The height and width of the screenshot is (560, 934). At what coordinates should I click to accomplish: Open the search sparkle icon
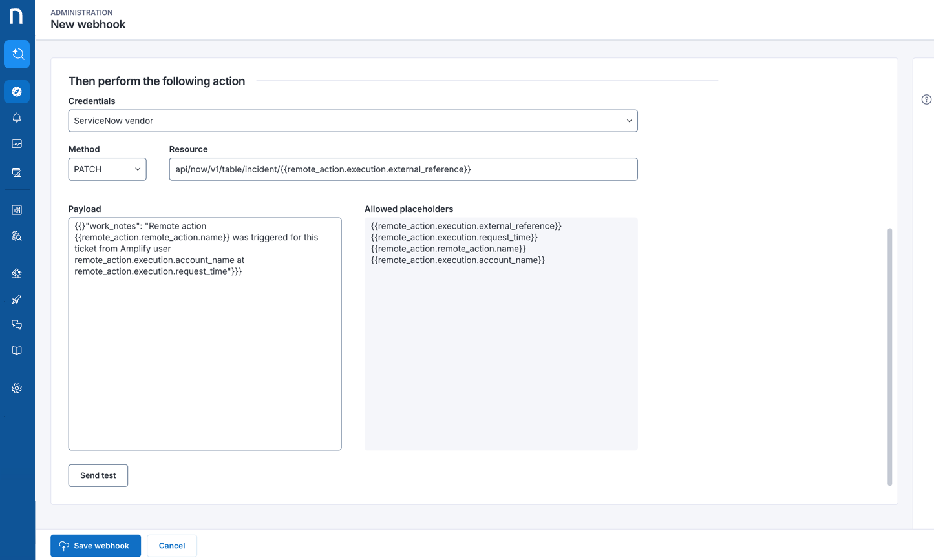(17, 54)
